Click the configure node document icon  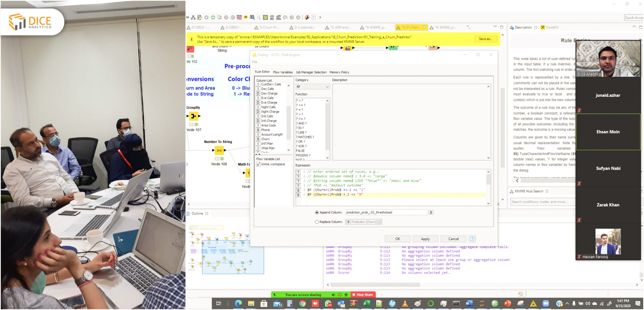(200, 17)
